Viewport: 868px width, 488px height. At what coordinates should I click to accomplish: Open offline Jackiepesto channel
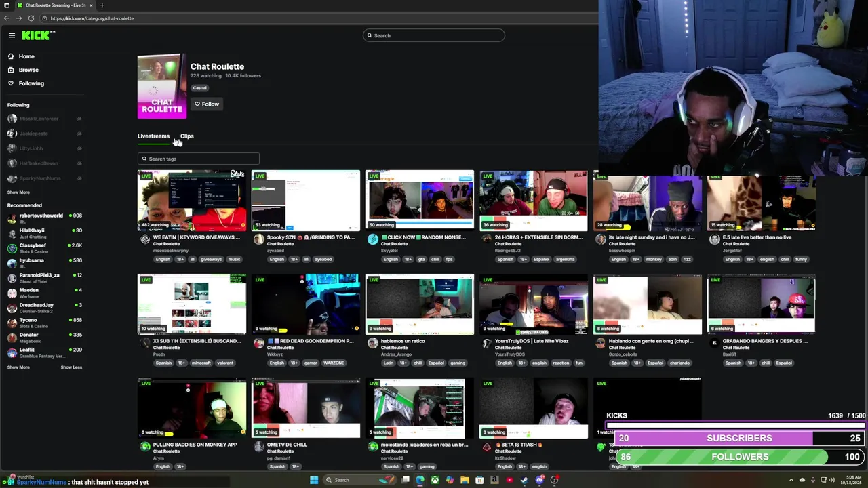[x=45, y=134]
